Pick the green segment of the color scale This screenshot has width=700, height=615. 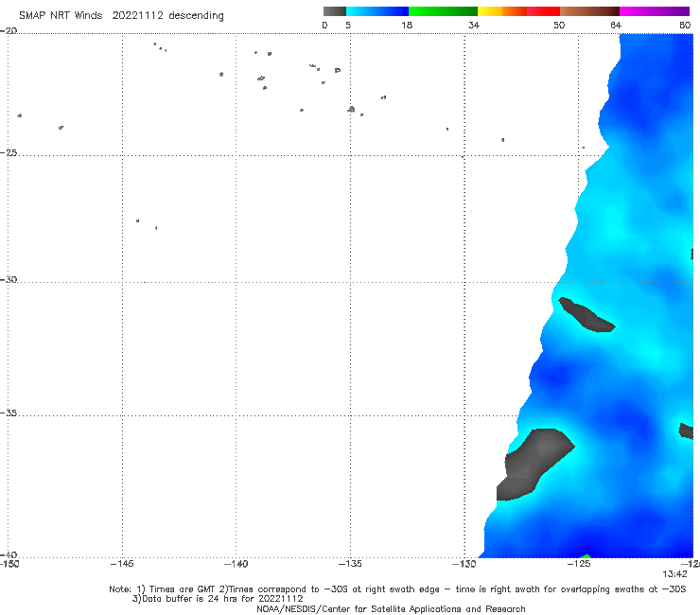pos(443,11)
